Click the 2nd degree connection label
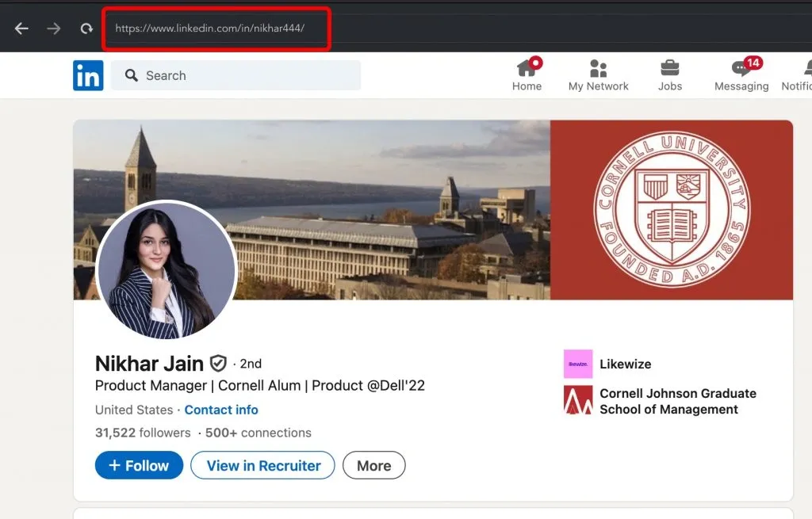The image size is (812, 519). pyautogui.click(x=251, y=364)
